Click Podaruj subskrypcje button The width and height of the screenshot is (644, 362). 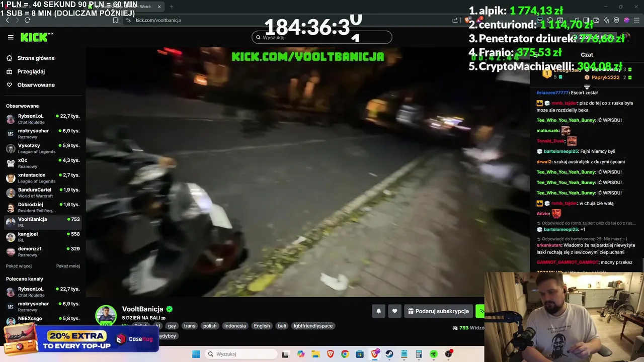(438, 311)
